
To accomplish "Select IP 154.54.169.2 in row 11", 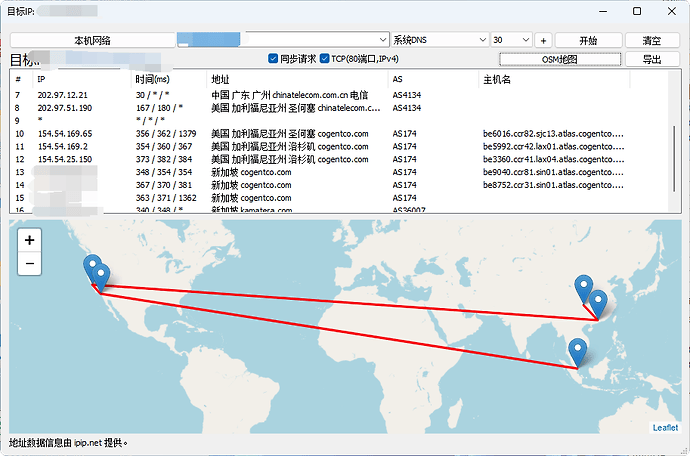I will pos(62,146).
